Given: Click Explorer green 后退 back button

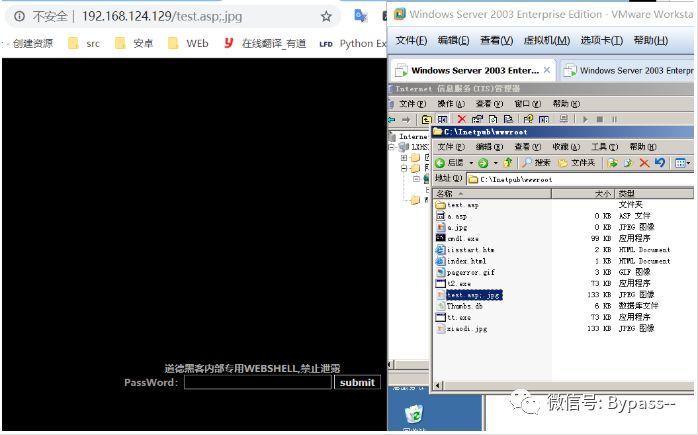Looking at the screenshot, I should click(450, 163).
